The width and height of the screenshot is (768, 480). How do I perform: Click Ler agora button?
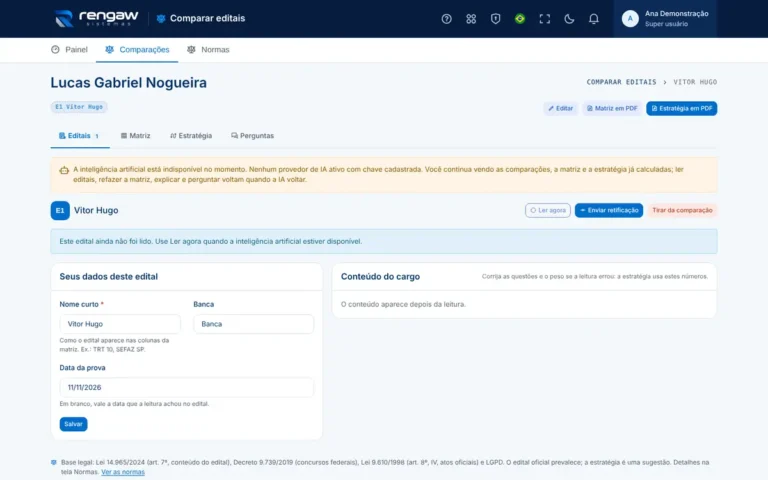coord(548,210)
